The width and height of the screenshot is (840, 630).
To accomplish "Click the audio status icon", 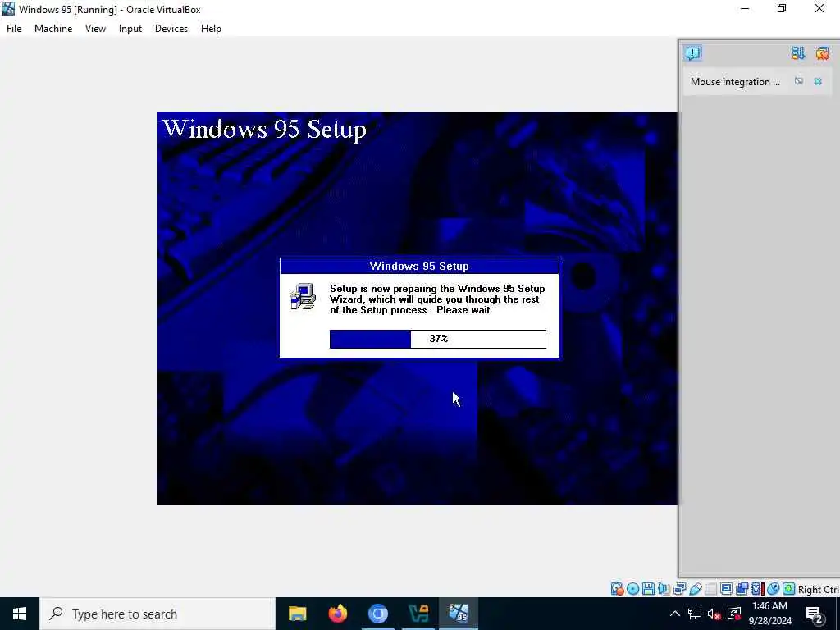I will tap(664, 589).
